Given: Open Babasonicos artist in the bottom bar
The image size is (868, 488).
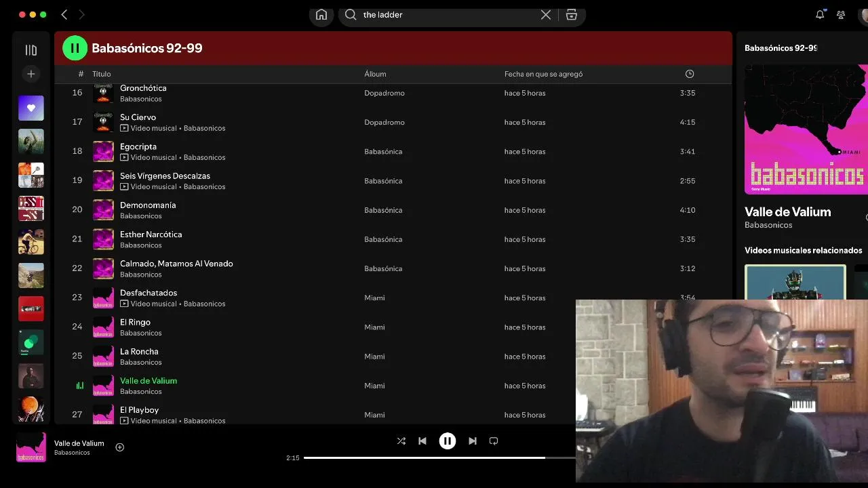Looking at the screenshot, I should (72, 453).
